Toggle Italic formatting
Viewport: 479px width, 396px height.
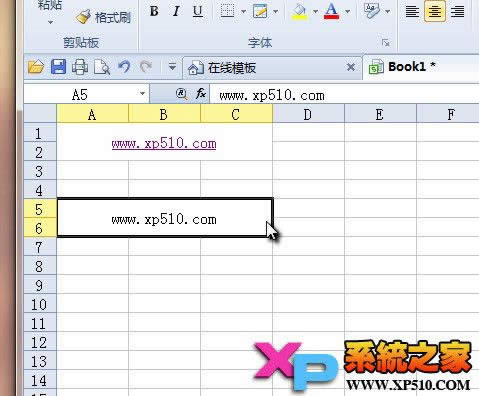tap(176, 11)
